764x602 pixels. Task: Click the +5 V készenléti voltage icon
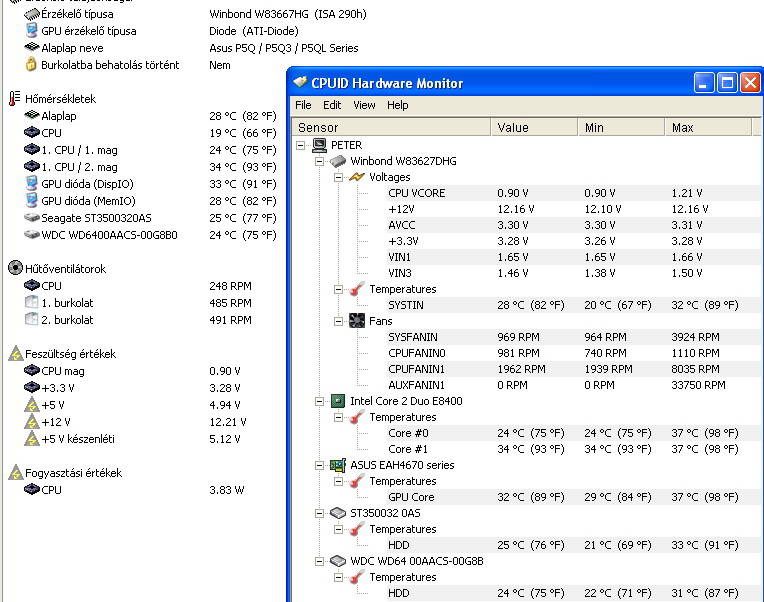pyautogui.click(x=32, y=438)
